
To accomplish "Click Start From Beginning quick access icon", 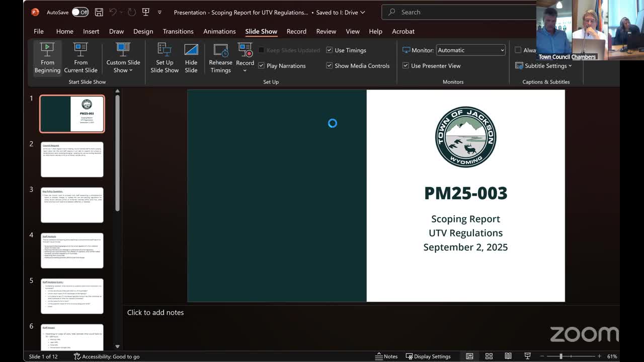I will tap(146, 12).
